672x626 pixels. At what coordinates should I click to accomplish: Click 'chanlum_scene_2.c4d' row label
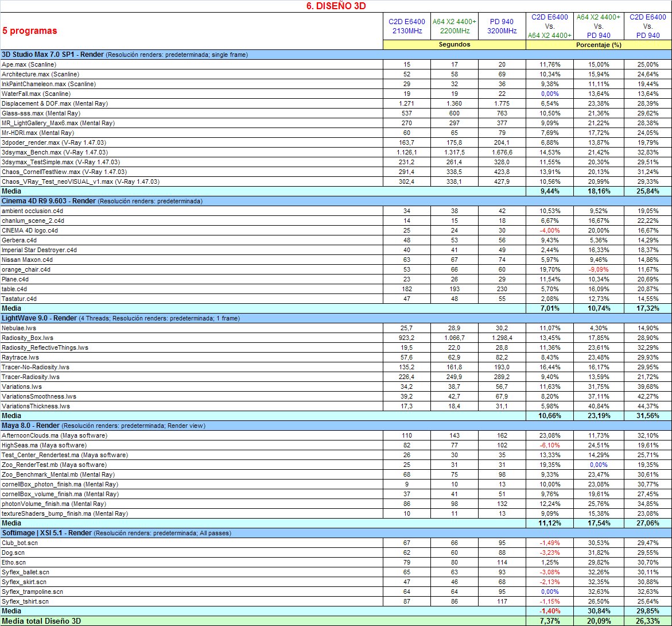pos(33,221)
